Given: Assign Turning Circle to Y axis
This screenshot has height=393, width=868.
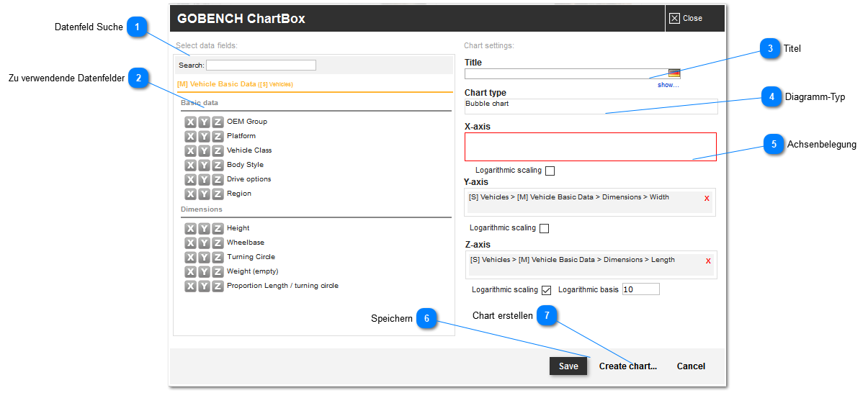Looking at the screenshot, I should tap(204, 257).
